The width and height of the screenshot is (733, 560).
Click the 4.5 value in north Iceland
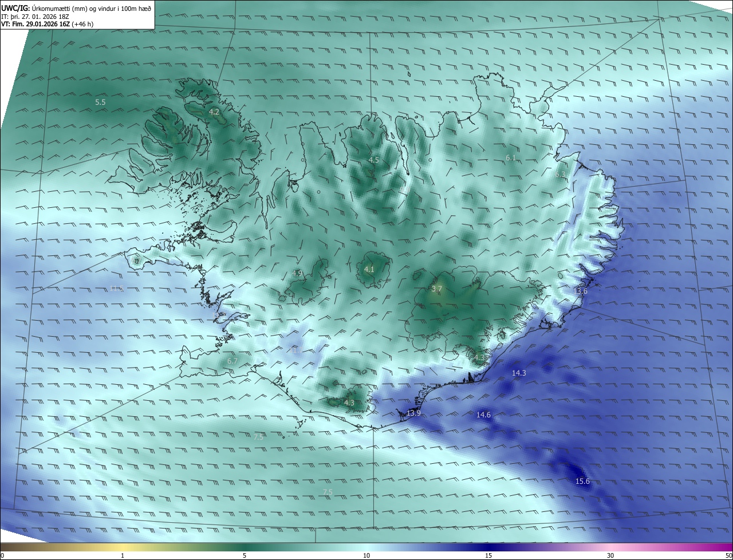coord(374,160)
